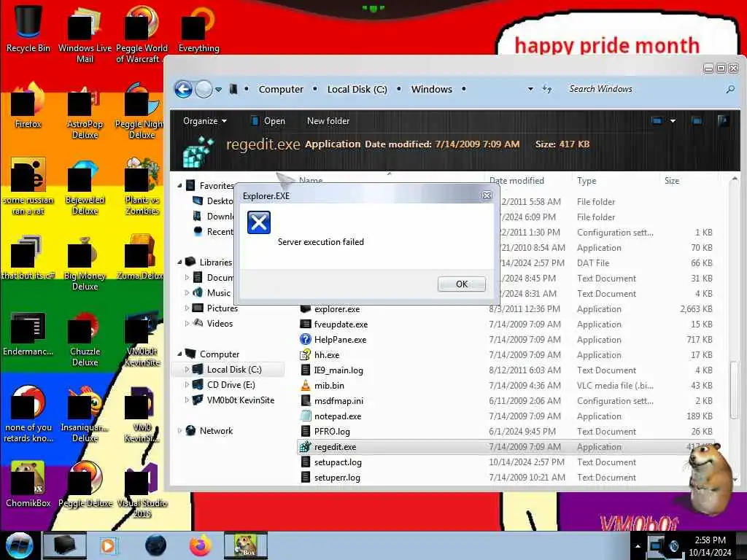Click the refresh icon beside address bar
The image size is (747, 560).
point(547,89)
